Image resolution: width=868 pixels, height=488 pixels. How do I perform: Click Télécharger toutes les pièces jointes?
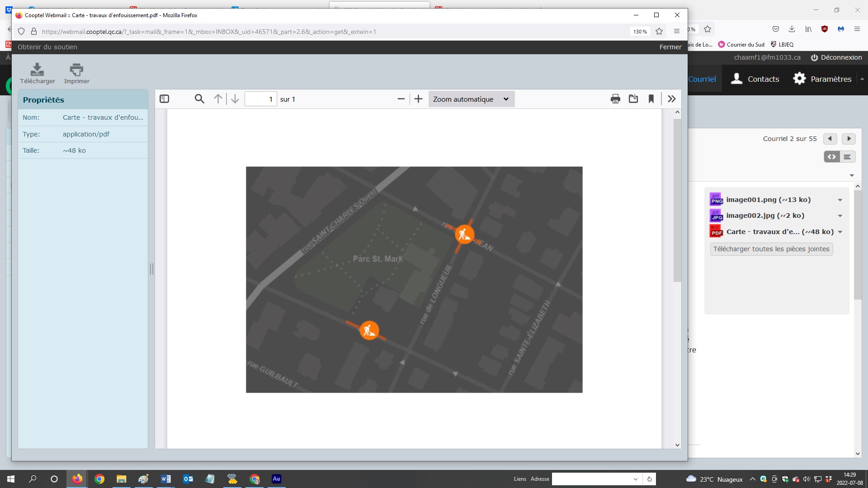tap(771, 249)
